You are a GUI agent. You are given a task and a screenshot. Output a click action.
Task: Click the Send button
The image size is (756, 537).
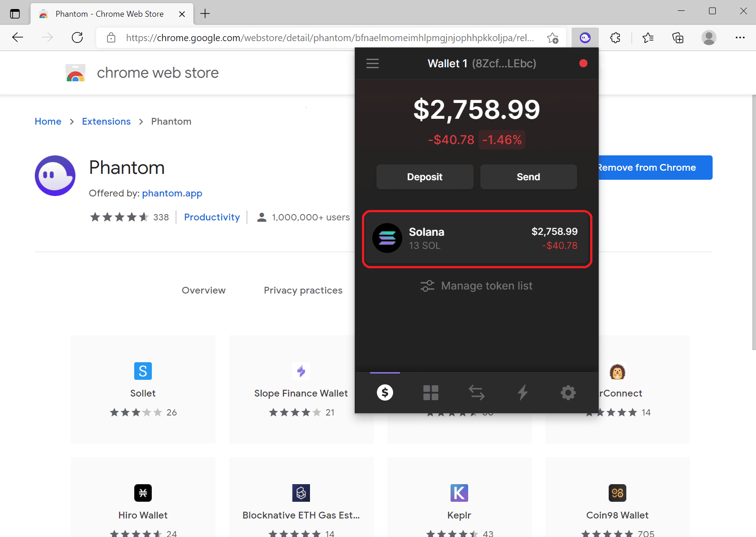[528, 177]
